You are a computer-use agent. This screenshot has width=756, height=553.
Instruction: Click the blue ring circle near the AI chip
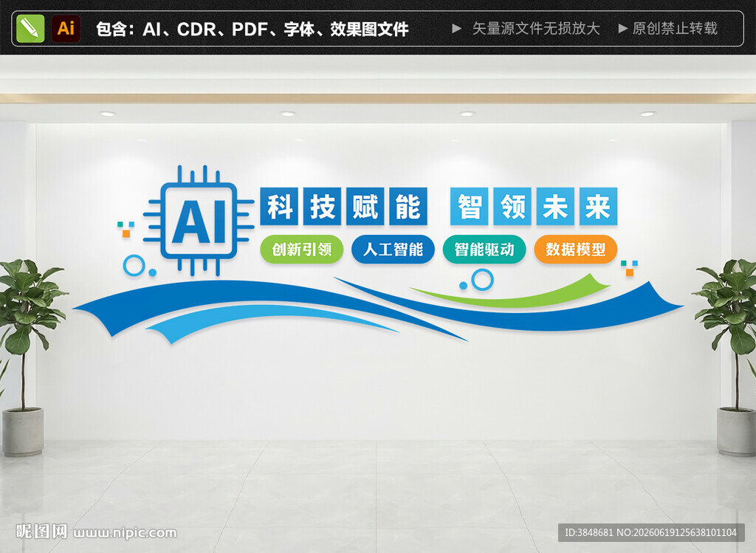134,266
